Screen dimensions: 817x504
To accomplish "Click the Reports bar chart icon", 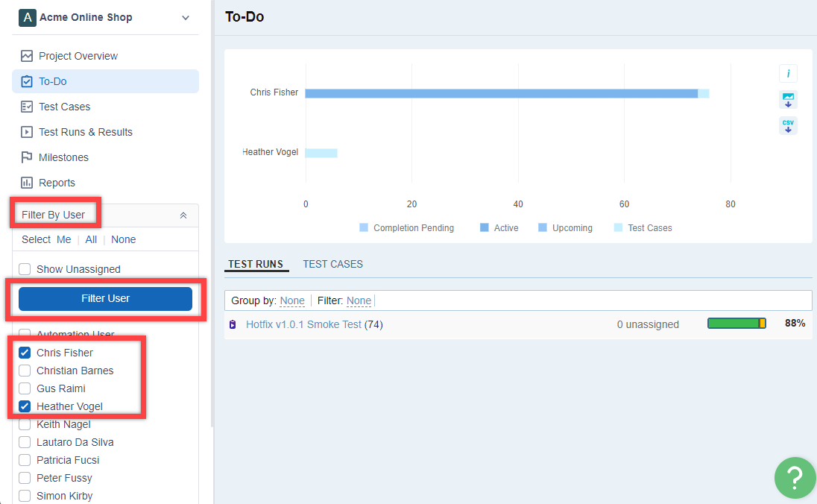I will (27, 183).
